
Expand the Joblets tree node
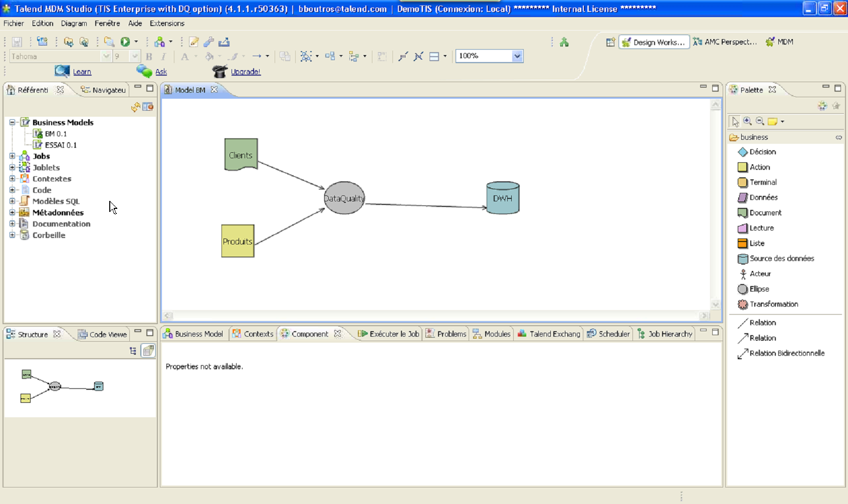click(12, 167)
